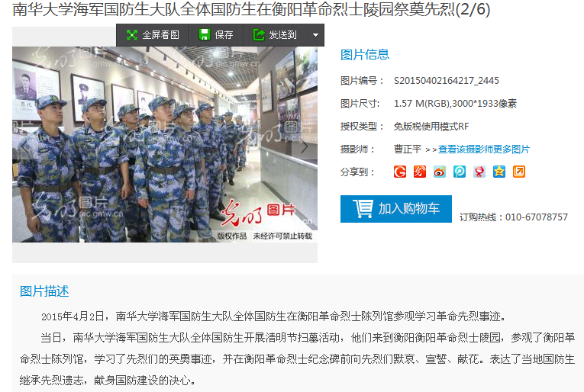Click the 发送到 send-to button
Screen dimensions: 584x392
pyautogui.click(x=276, y=35)
